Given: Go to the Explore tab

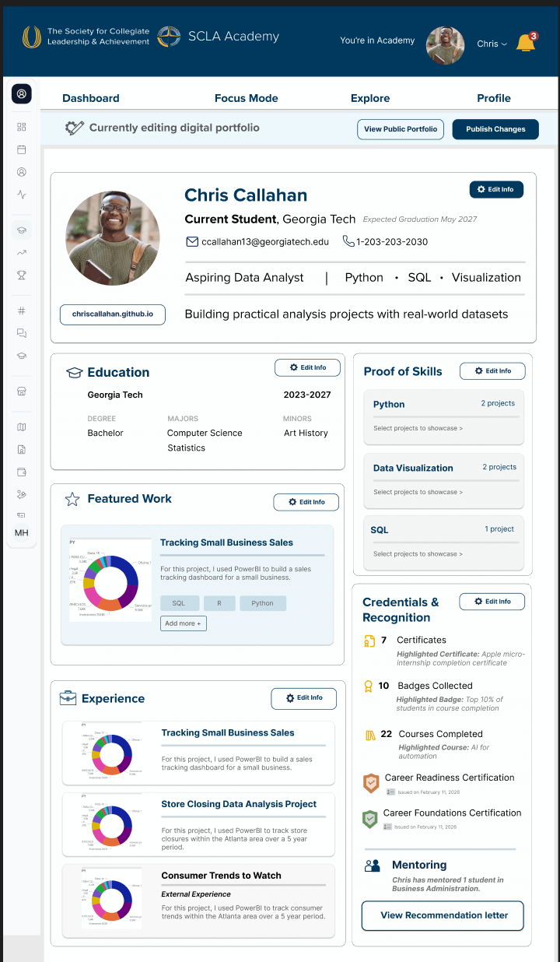Looking at the screenshot, I should (x=370, y=98).
